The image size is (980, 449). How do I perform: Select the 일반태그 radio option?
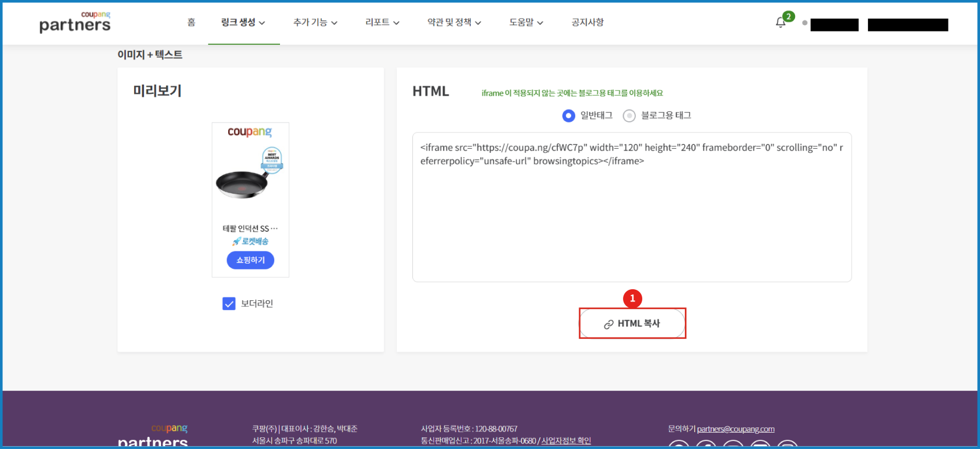coord(569,115)
